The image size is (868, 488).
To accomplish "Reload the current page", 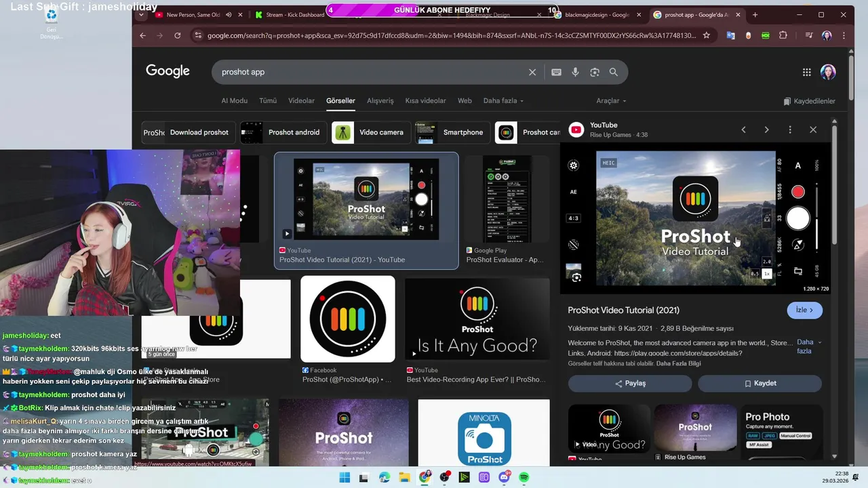I will coord(178,35).
